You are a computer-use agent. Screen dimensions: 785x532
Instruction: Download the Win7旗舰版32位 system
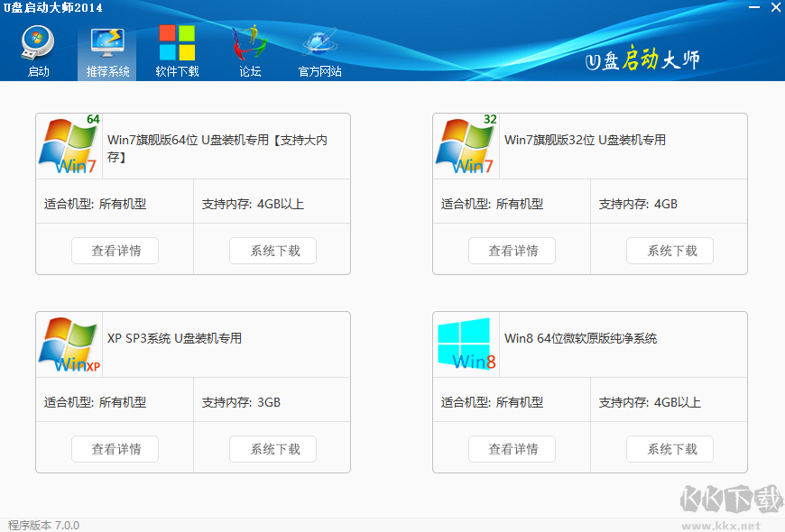coord(670,251)
